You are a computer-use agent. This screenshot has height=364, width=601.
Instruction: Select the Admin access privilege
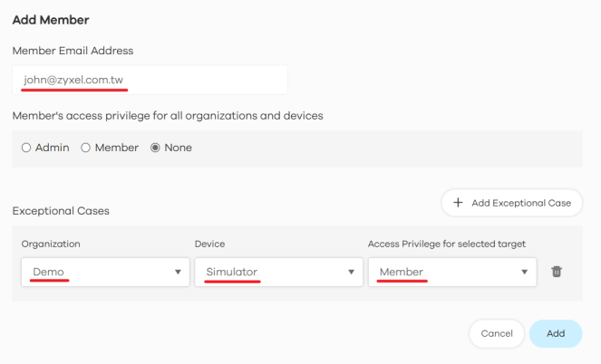point(26,148)
